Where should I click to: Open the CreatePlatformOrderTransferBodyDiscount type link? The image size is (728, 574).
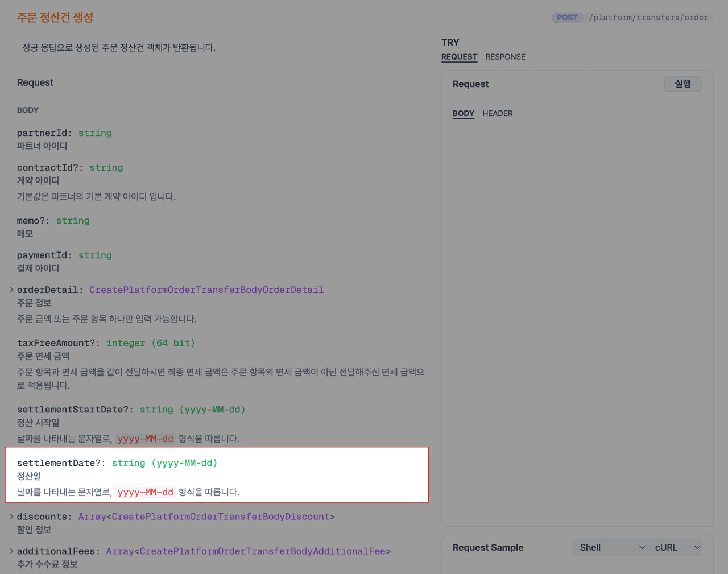[x=220, y=517]
